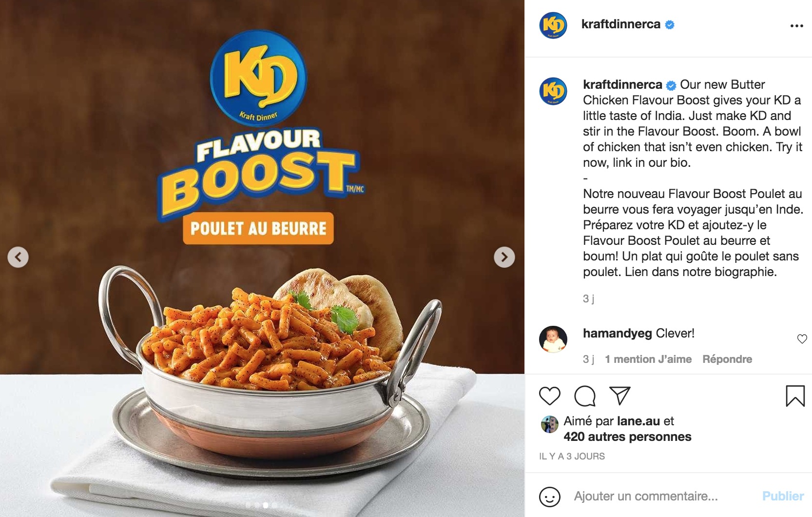Go to previous carousel image arrow

point(18,257)
